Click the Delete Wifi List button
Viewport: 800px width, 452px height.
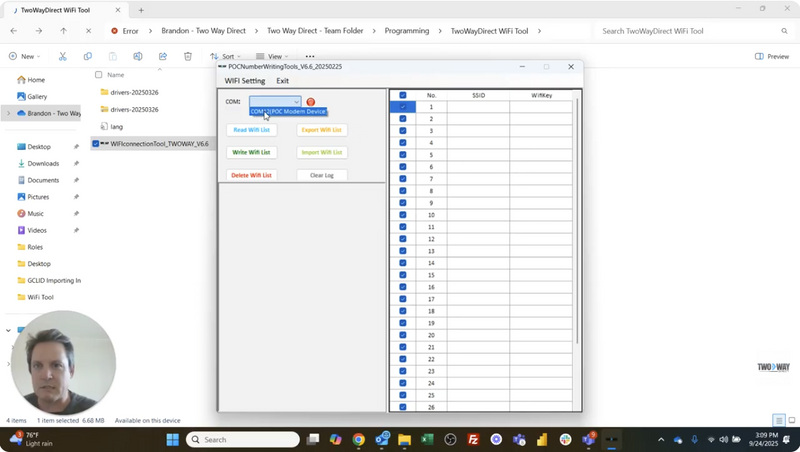tap(251, 175)
